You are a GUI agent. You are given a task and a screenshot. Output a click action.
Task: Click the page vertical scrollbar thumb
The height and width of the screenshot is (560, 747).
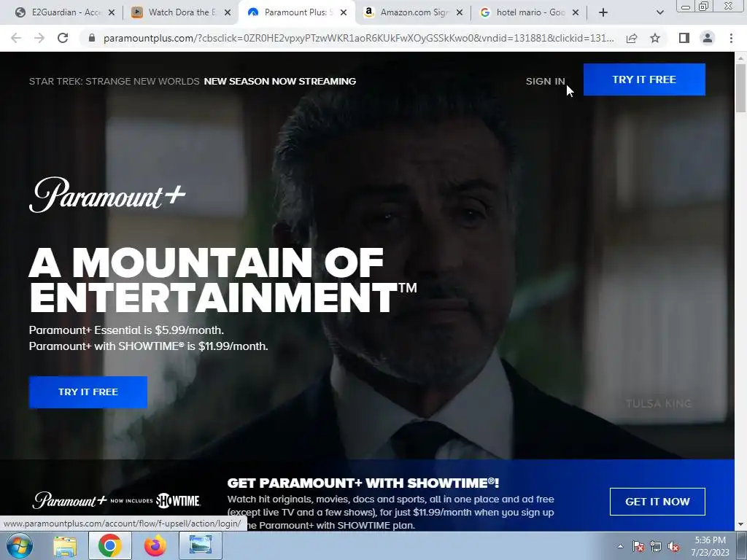coord(740,88)
